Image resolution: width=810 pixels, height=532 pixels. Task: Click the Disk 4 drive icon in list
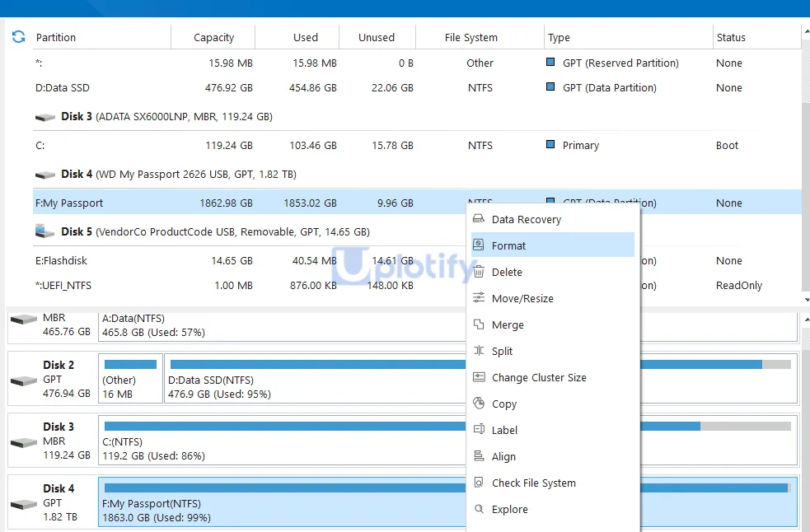[45, 175]
